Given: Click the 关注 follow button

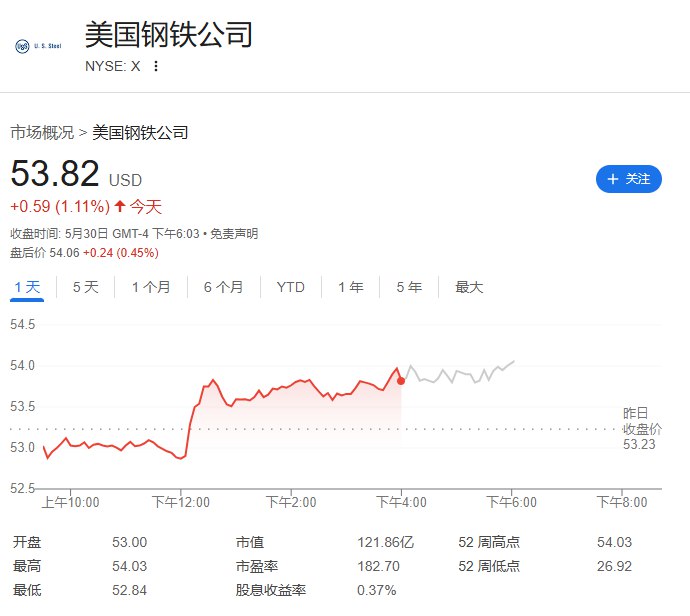Looking at the screenshot, I should (x=628, y=179).
